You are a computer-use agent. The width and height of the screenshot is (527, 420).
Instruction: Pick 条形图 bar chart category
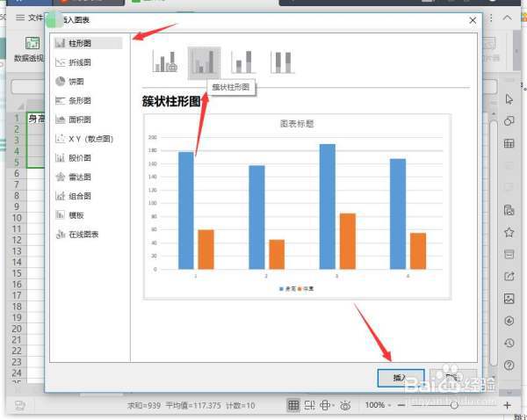[x=74, y=100]
